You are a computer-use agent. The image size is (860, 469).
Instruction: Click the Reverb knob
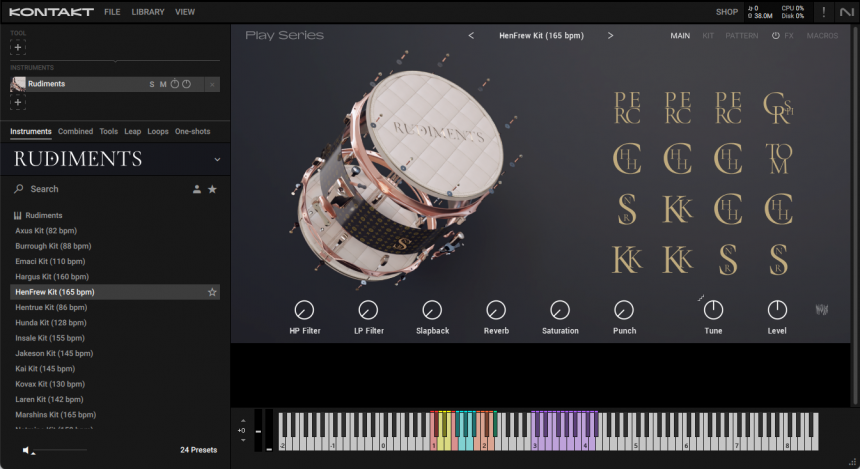[x=496, y=310]
